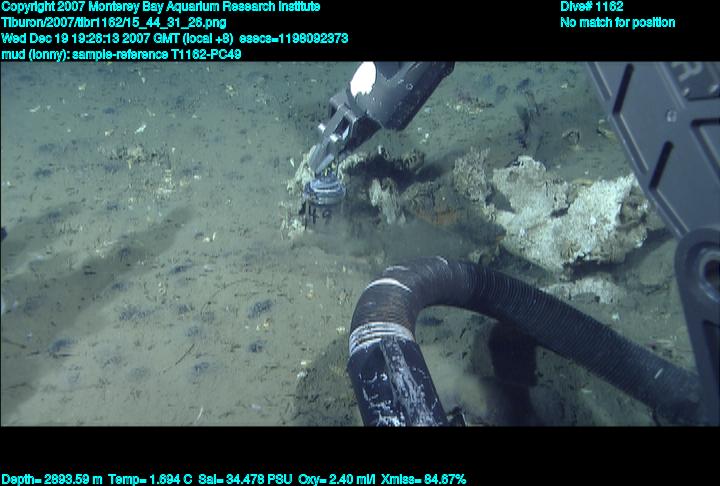720x486 pixels.
Task: Click the Monterey Bay Aquarium copyright text
Action: click(160, 7)
